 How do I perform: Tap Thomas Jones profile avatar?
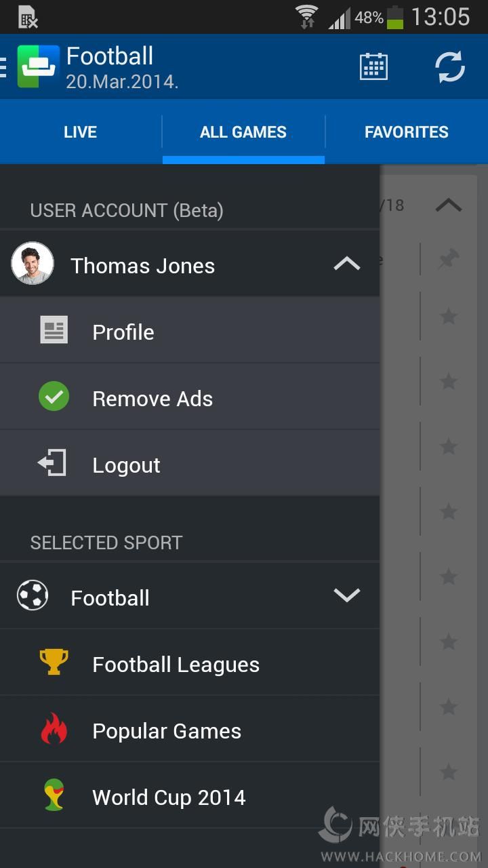coord(33,263)
